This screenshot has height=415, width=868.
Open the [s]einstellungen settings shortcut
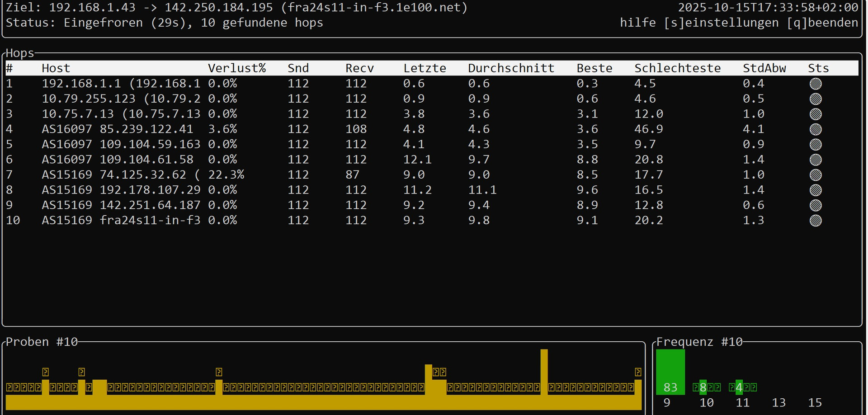721,23
